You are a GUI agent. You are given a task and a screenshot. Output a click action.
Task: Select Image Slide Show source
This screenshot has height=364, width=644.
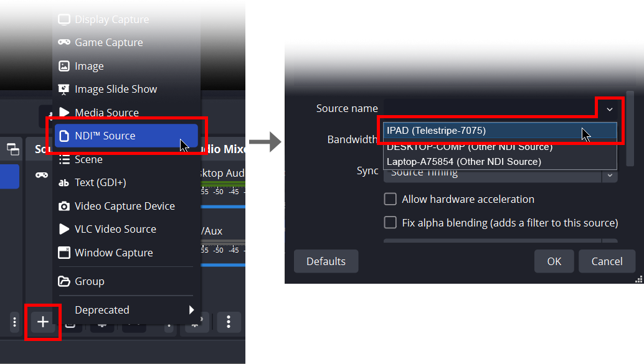115,89
